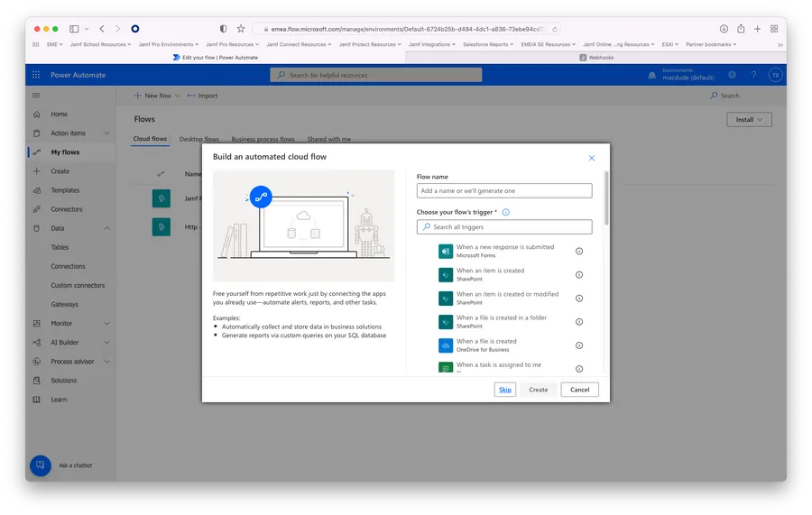Show info for file created in folder
The width and height of the screenshot is (812, 515).
[x=579, y=322]
